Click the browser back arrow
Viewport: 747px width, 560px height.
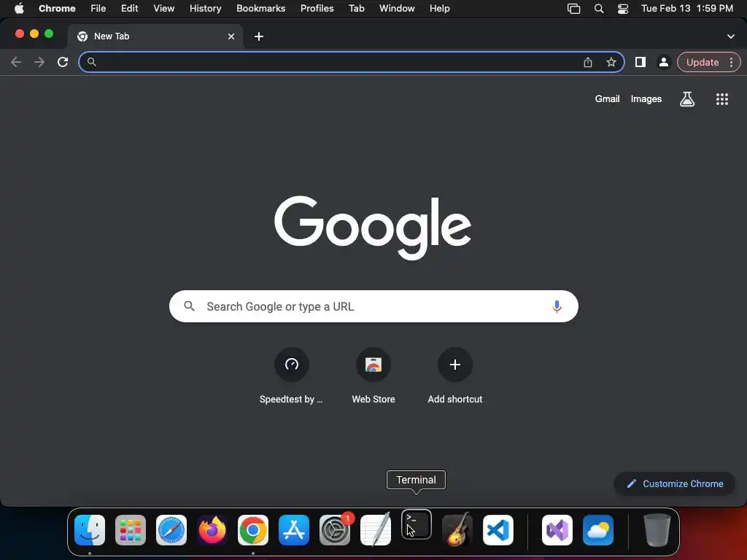16,62
